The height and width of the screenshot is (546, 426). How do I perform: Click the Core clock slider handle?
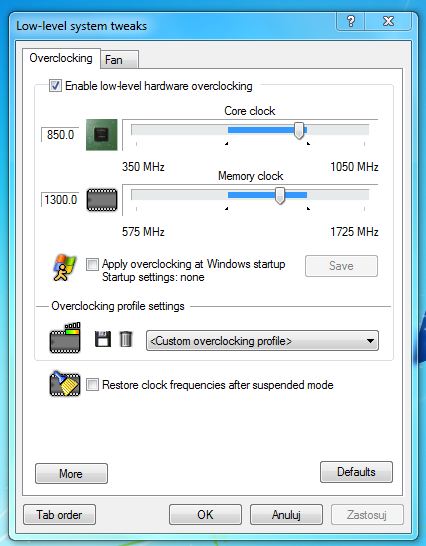(299, 131)
